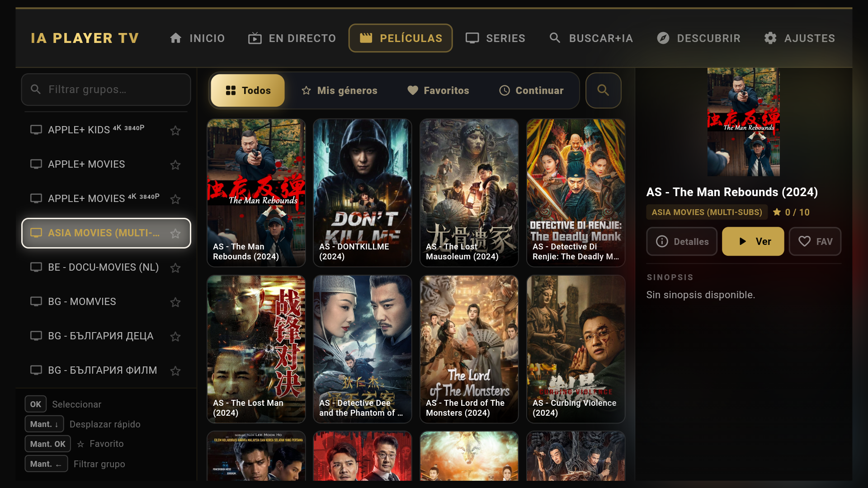This screenshot has height=488, width=868.
Task: Switch to Mis géneros tab
Action: [x=339, y=90]
